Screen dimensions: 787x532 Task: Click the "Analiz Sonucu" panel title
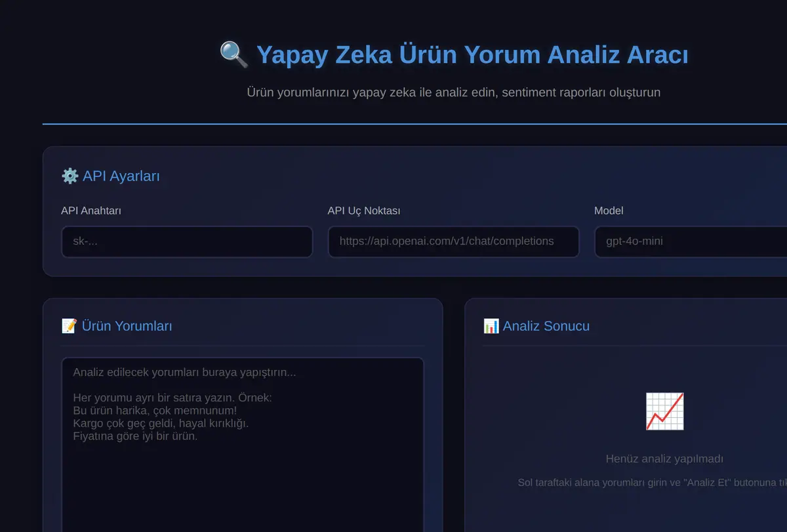[546, 326]
